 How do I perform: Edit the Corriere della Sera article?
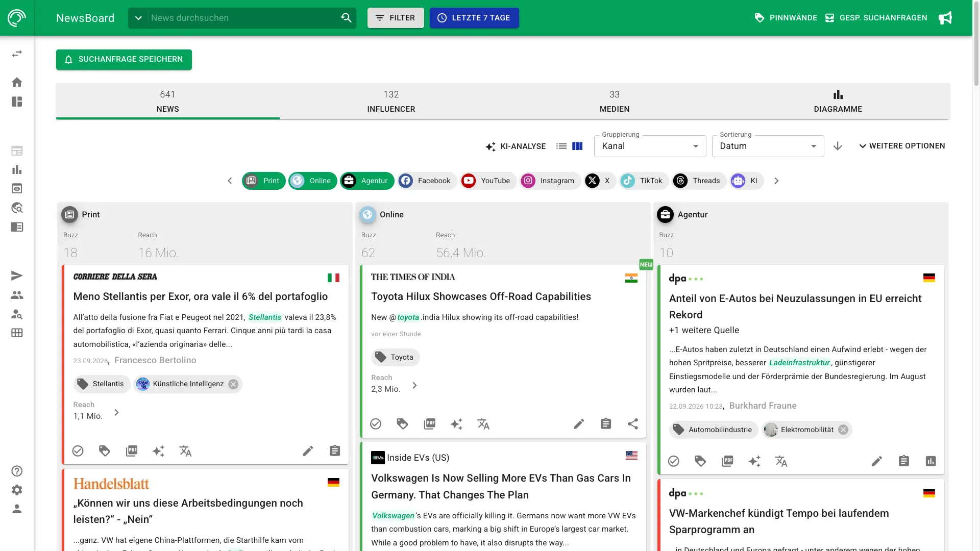click(x=308, y=451)
